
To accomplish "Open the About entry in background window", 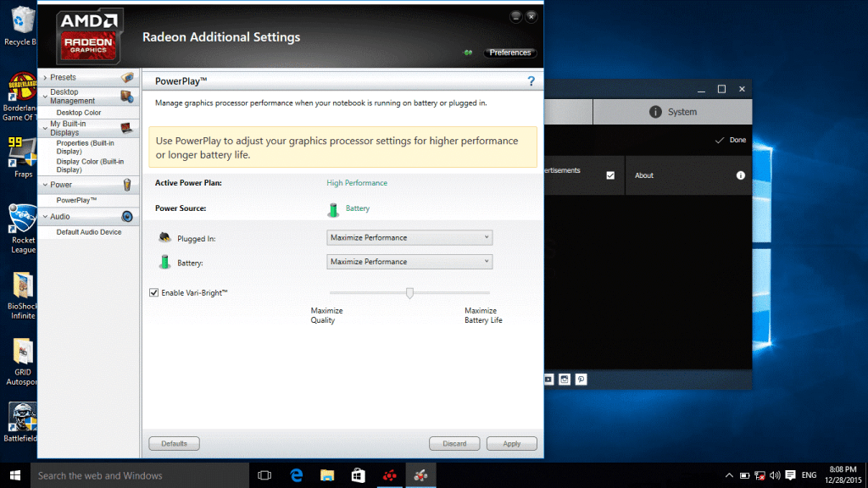I will pyautogui.click(x=688, y=175).
